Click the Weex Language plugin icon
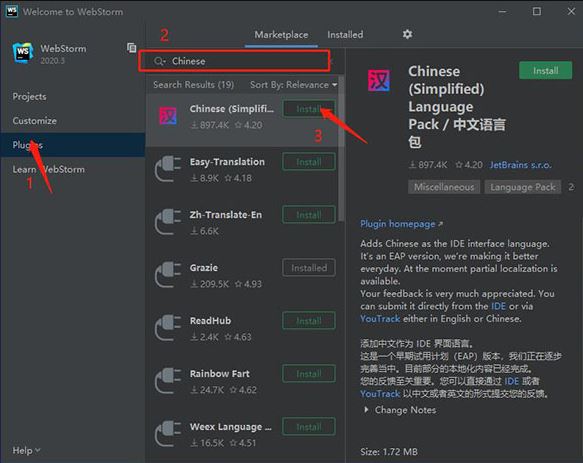This screenshot has width=583, height=463. click(x=168, y=434)
